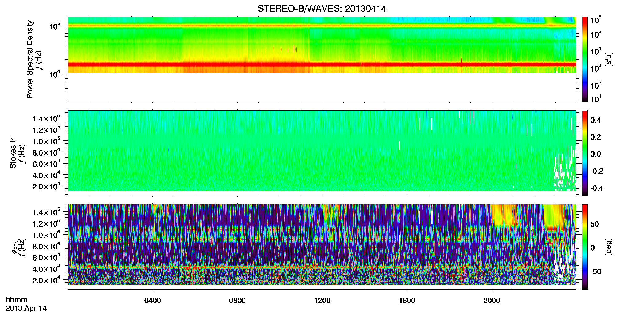Click the empty white area below the top spectrogram
644x332 pixels.
[x=322, y=87]
